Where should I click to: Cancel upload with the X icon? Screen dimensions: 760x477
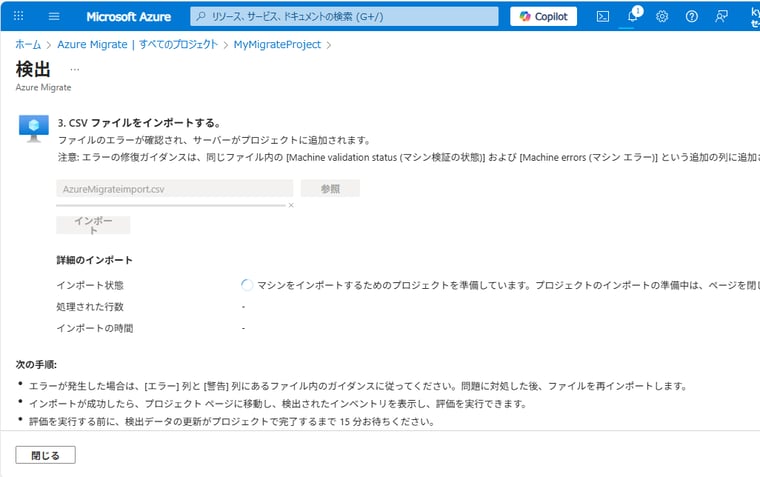291,206
